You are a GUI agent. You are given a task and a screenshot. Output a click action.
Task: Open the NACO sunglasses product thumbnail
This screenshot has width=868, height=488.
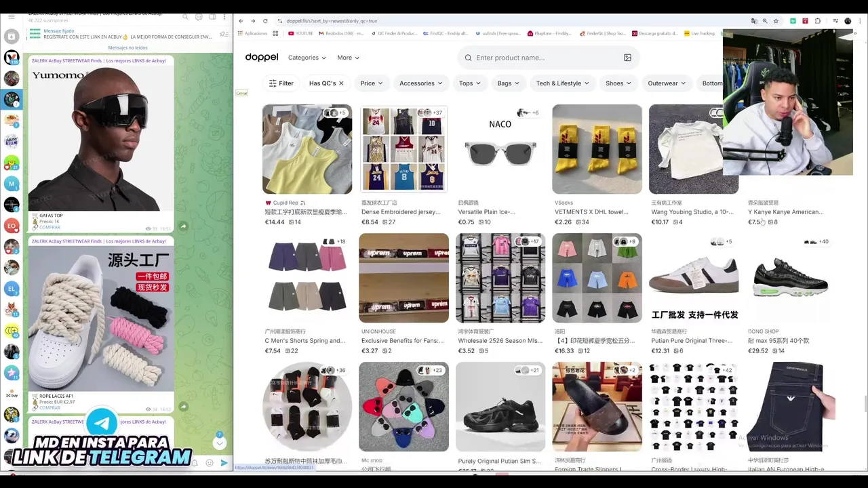click(x=500, y=149)
